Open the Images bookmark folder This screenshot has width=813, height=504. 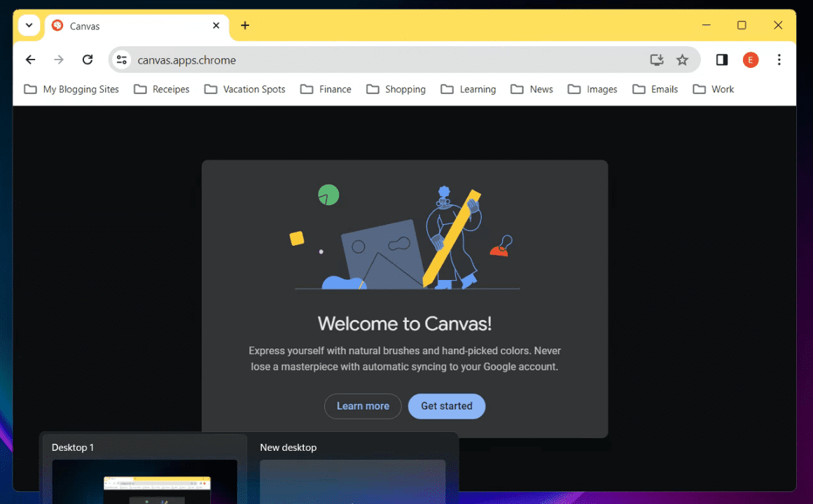[592, 89]
